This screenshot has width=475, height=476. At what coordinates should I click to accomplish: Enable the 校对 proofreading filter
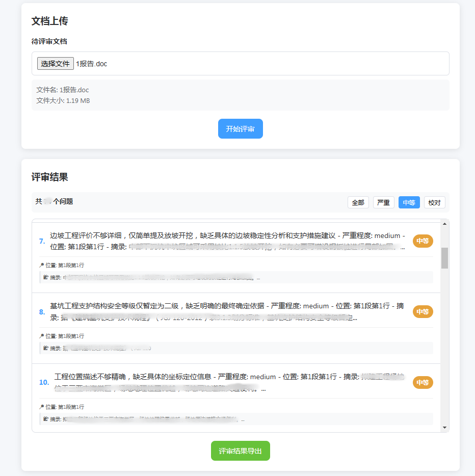[x=434, y=202]
